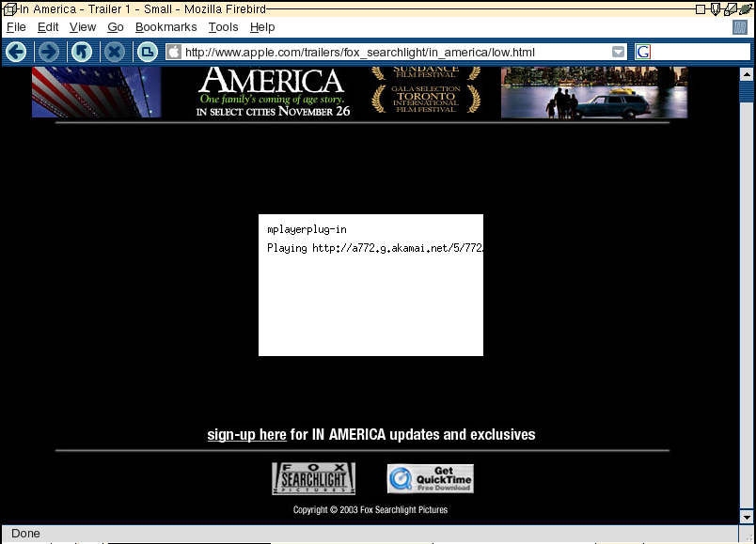Open the Bookmarks menu

point(165,27)
